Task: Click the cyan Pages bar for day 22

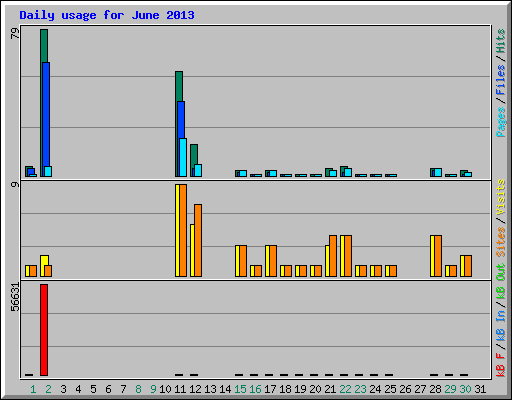Action: pos(348,172)
